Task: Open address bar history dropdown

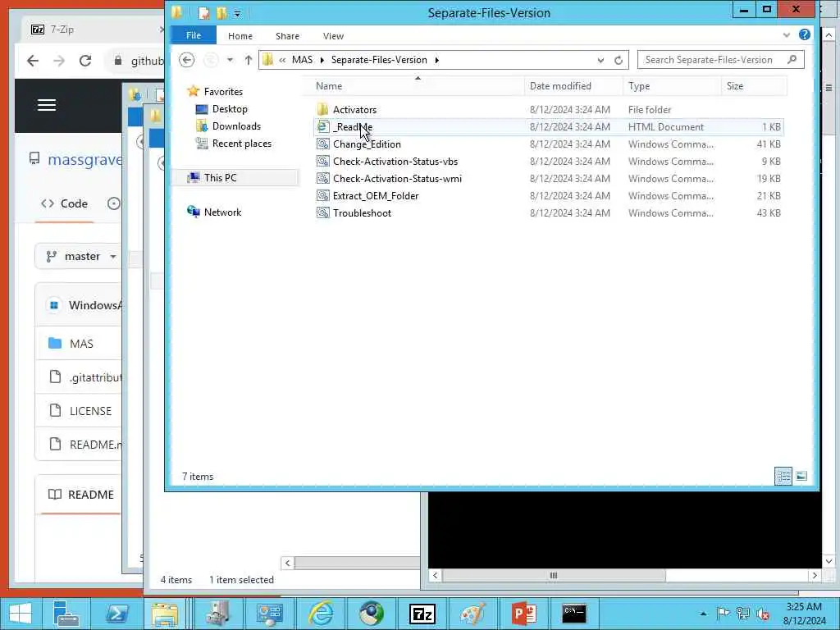Action: (600, 60)
